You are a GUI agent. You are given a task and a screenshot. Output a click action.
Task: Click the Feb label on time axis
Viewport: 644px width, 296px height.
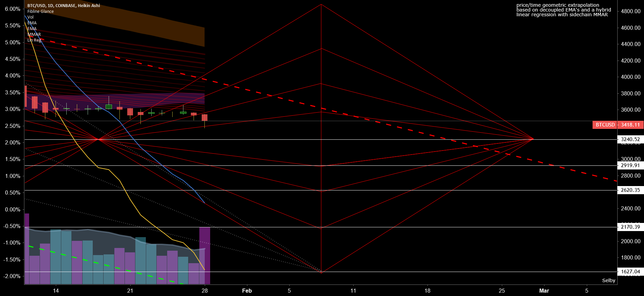point(247,291)
